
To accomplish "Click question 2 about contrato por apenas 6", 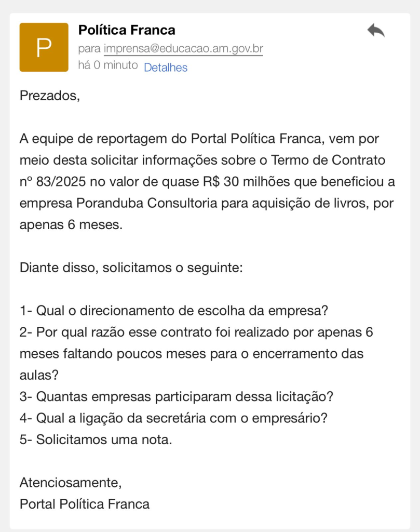I will 196,332.
